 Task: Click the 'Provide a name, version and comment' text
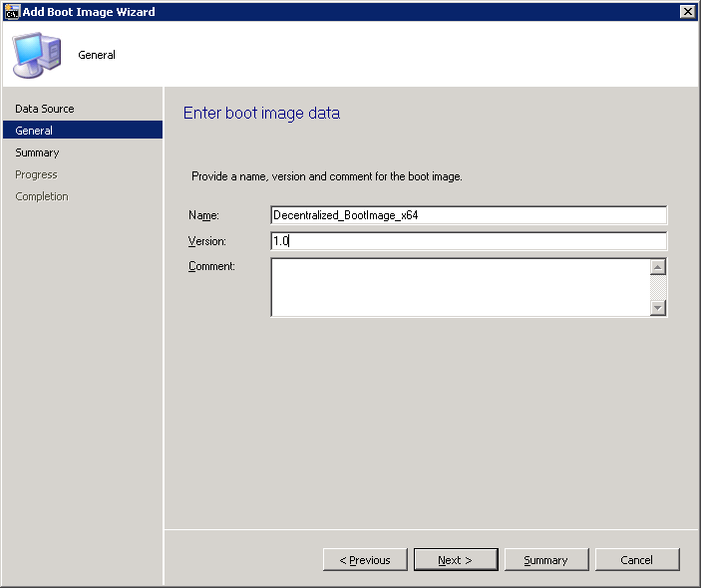point(327,176)
